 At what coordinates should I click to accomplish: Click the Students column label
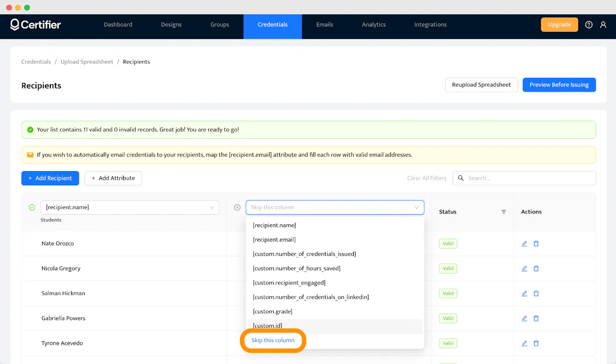pos(51,220)
